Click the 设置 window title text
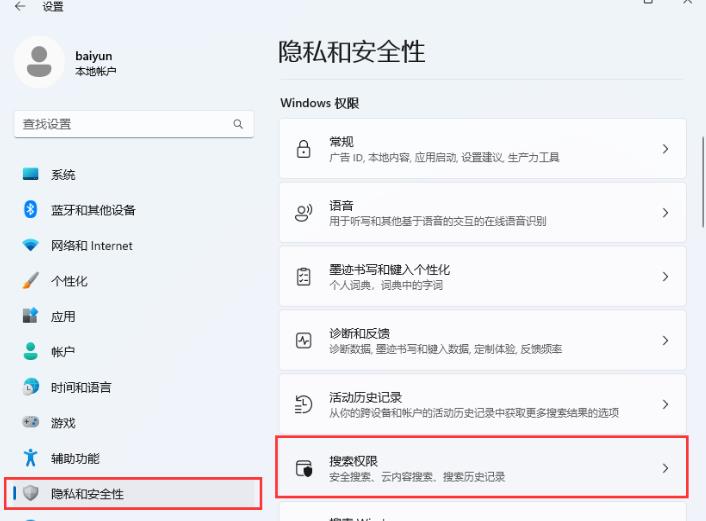The width and height of the screenshot is (706, 521). pyautogui.click(x=53, y=6)
